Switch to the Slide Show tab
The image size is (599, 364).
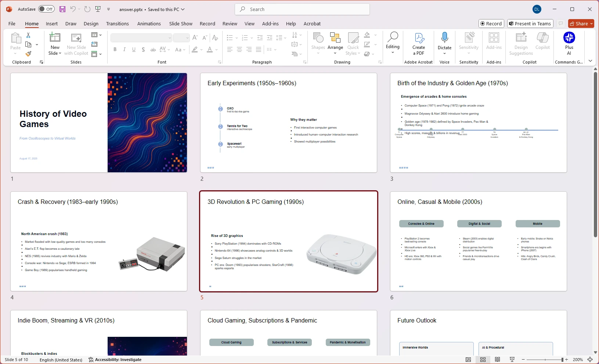tap(181, 24)
